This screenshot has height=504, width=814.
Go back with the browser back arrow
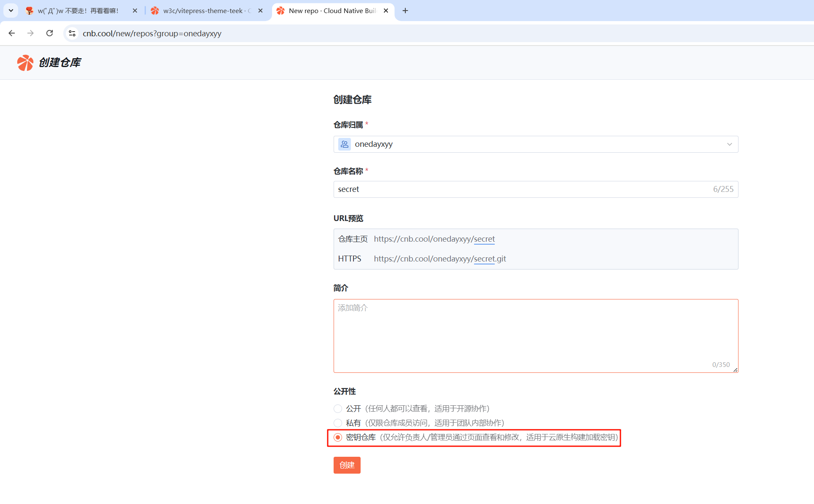tap(12, 33)
